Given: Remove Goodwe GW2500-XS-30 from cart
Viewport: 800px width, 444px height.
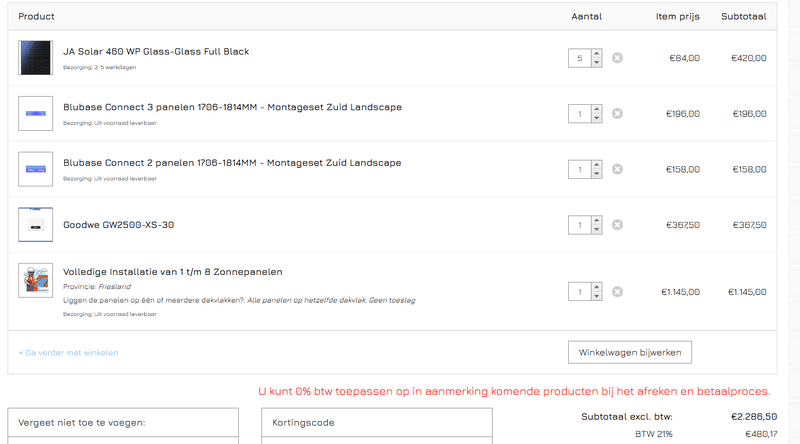Looking at the screenshot, I should pyautogui.click(x=617, y=225).
